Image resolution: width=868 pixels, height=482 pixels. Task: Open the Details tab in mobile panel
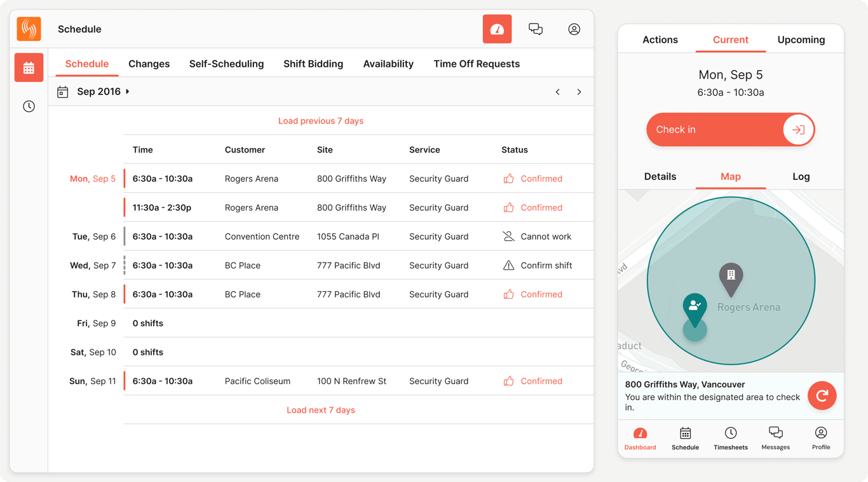(660, 177)
